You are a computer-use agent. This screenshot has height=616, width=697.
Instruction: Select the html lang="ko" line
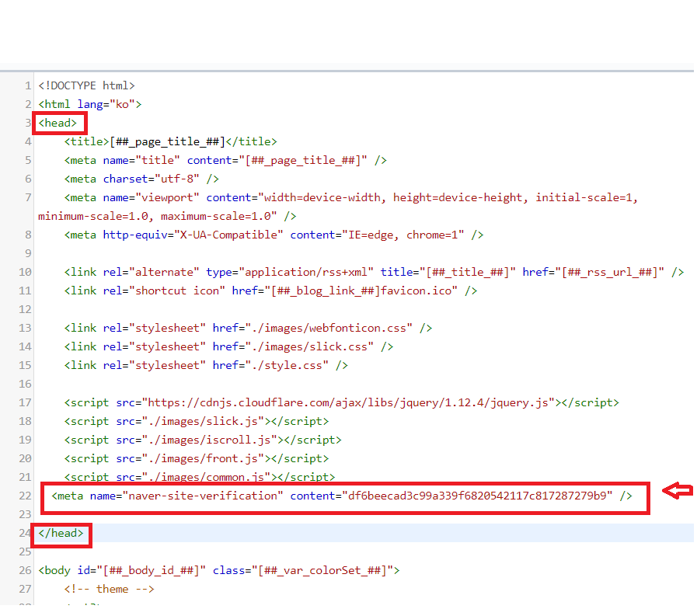coord(90,104)
